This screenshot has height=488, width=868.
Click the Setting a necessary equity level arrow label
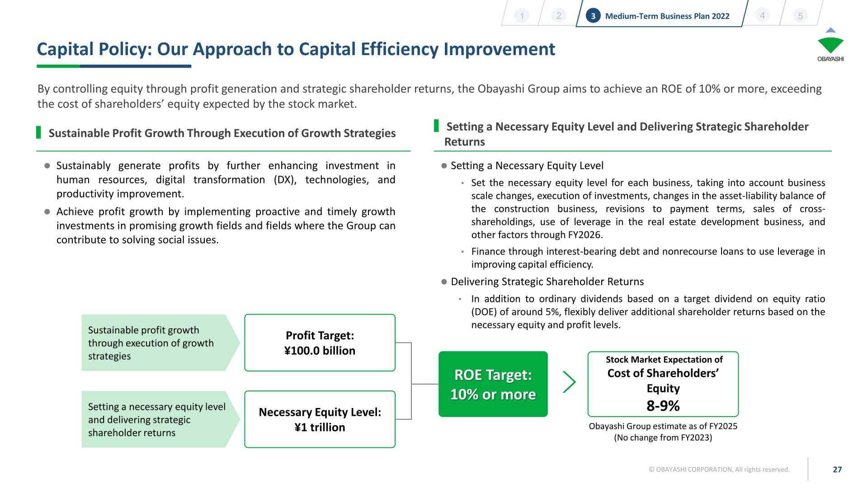[x=160, y=419]
